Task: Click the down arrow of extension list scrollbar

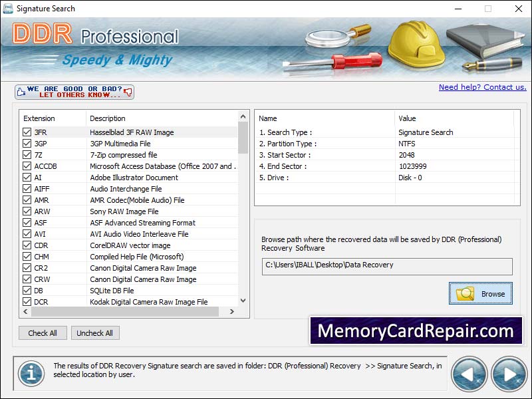Action: tap(241, 300)
